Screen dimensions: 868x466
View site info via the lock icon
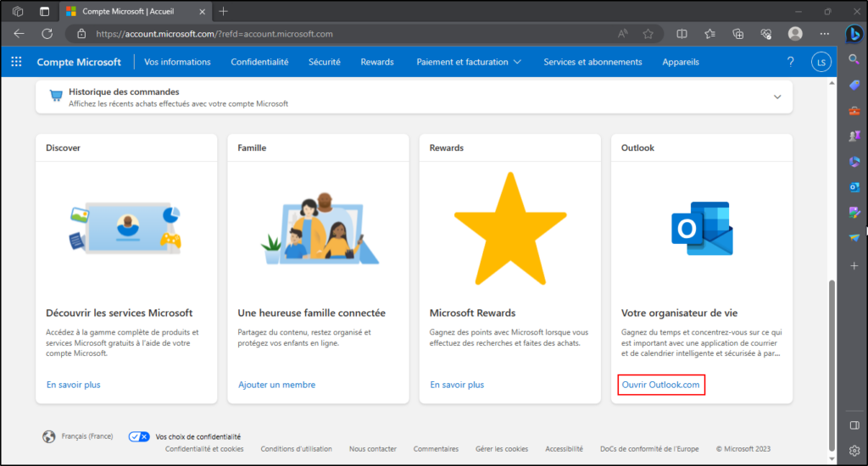[81, 34]
